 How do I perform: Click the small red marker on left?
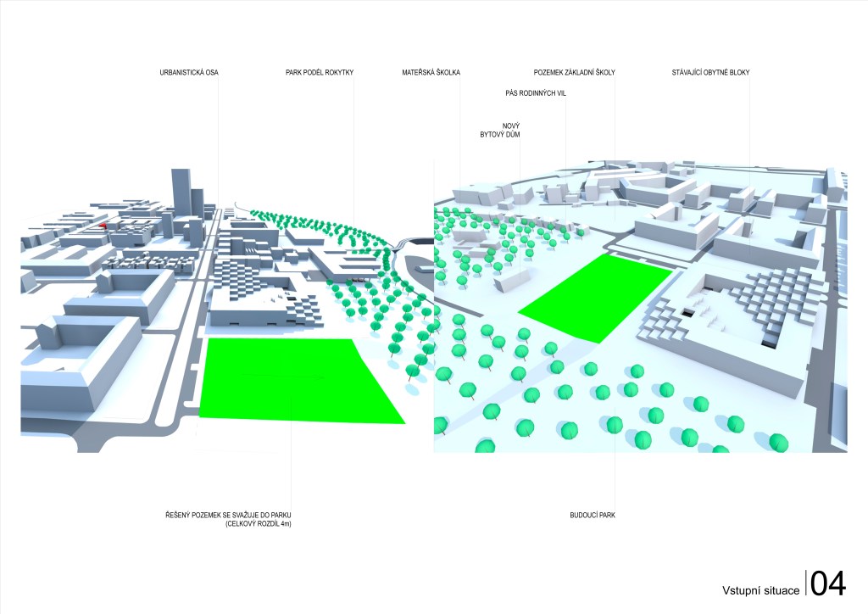102,226
